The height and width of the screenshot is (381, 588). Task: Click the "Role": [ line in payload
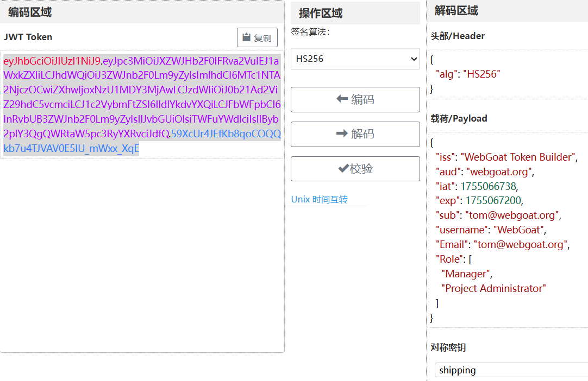[x=454, y=259]
